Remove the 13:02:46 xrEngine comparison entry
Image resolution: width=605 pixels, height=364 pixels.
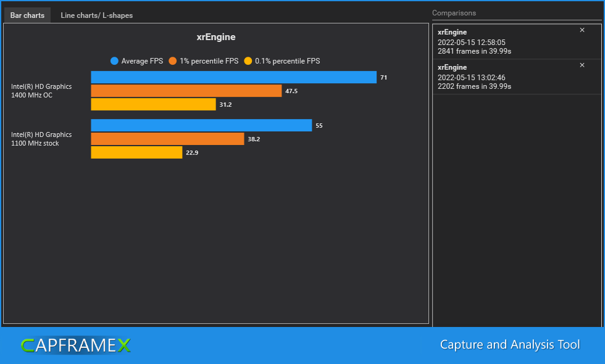582,65
